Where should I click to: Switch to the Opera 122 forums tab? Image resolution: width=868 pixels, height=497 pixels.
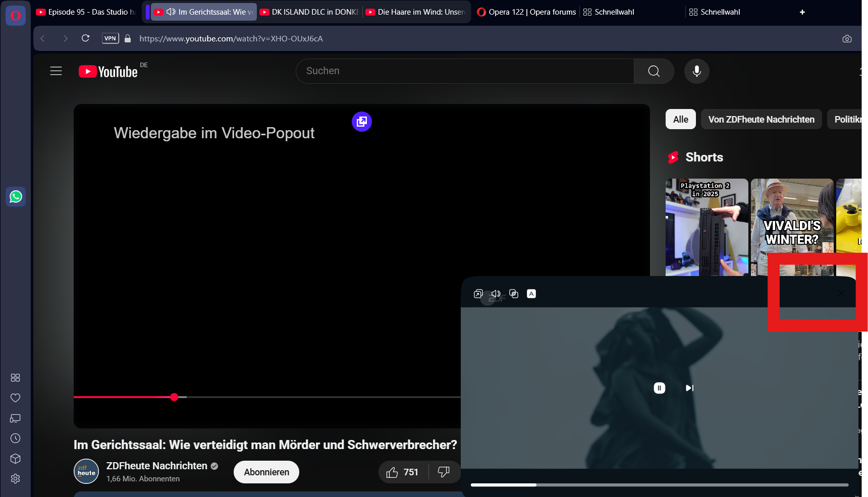526,12
